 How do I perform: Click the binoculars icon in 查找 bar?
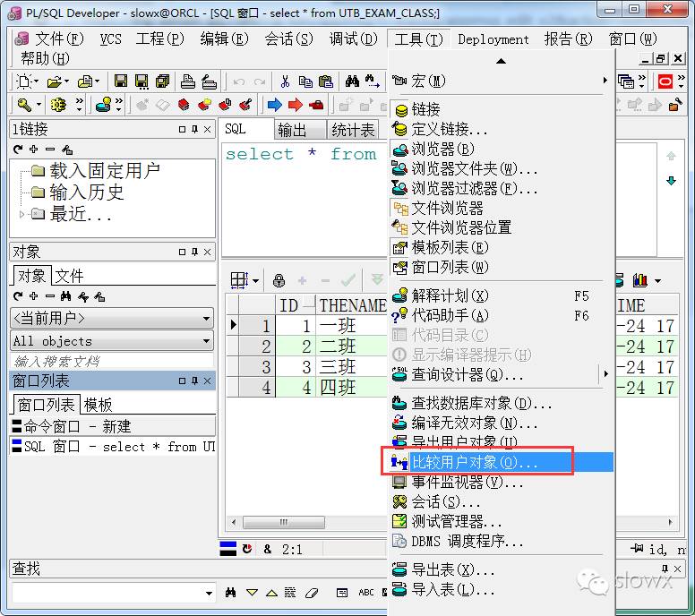click(230, 593)
